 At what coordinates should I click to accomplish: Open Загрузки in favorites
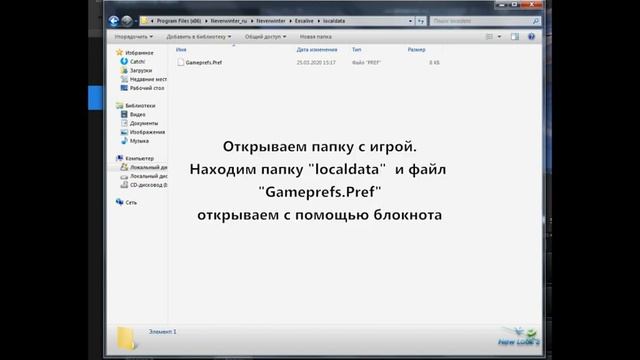tap(141, 71)
